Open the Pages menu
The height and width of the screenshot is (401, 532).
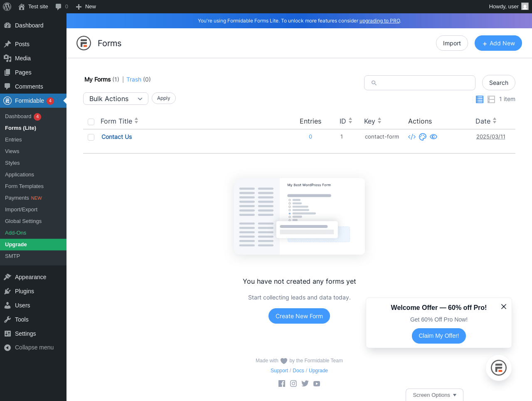(x=33, y=72)
